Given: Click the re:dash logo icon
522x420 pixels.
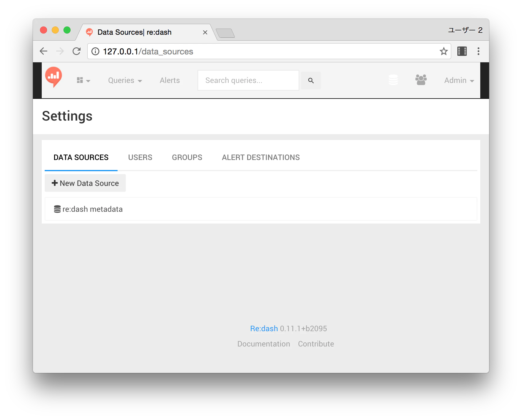Looking at the screenshot, I should [53, 77].
